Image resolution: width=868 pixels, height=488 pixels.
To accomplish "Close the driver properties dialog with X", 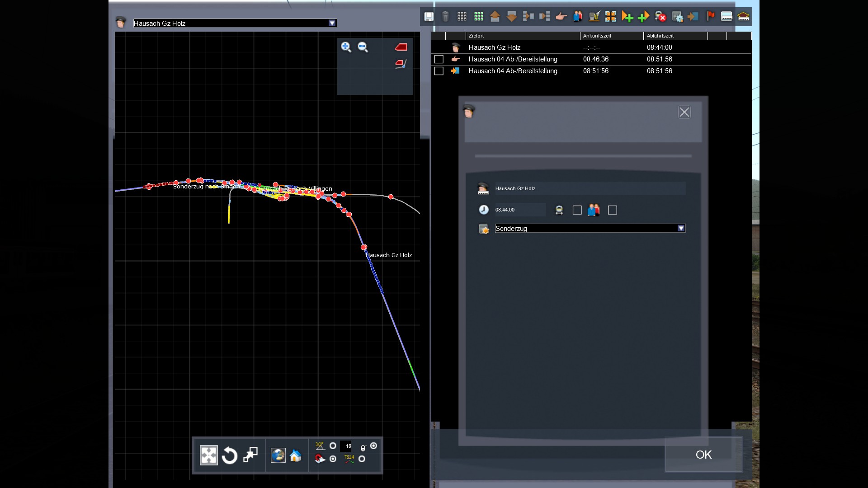I will [684, 112].
